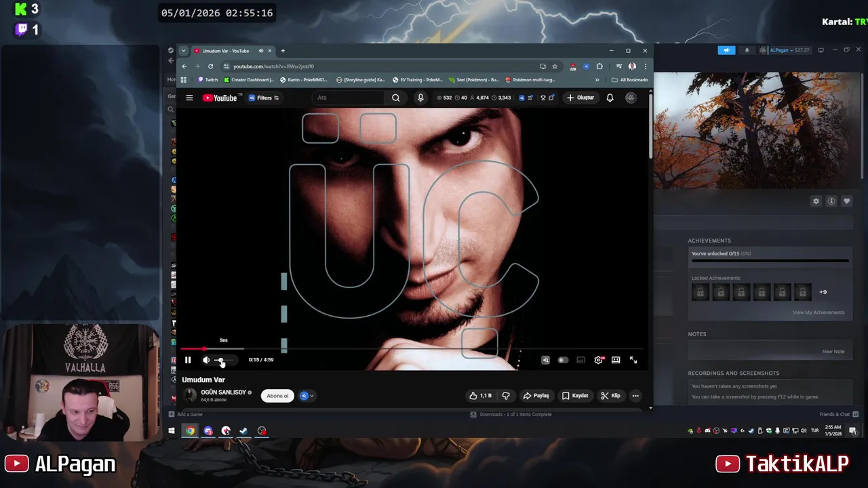Image resolution: width=868 pixels, height=488 pixels.
Task: Click the Chrome address bar URL
Action: [273, 66]
